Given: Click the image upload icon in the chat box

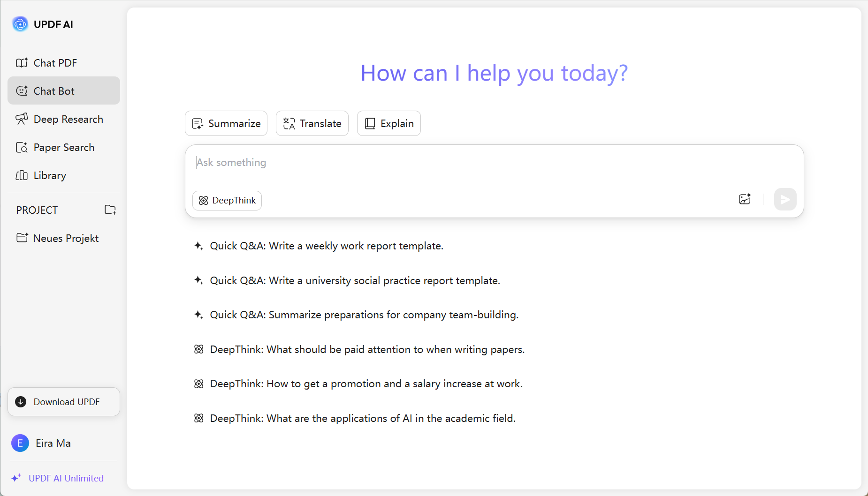Looking at the screenshot, I should pos(745,199).
